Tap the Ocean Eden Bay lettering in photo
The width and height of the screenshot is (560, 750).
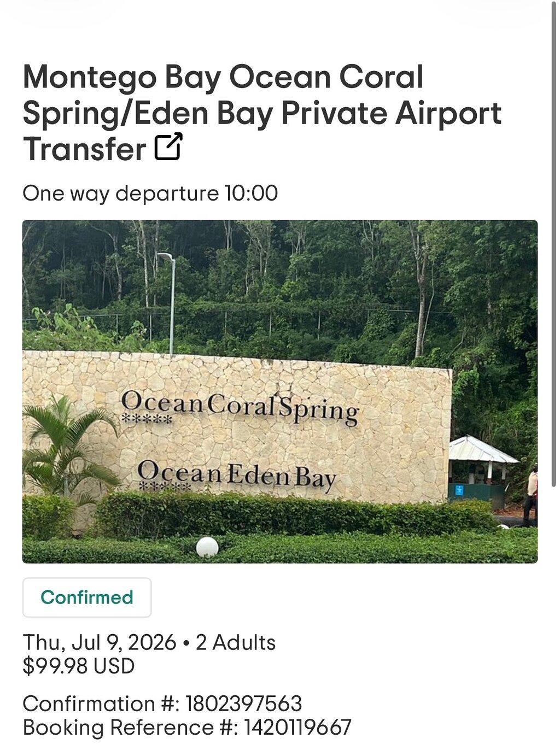[x=236, y=474]
